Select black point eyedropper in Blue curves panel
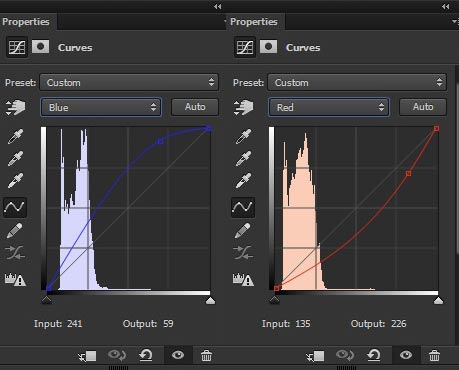The height and width of the screenshot is (370, 459). point(15,136)
